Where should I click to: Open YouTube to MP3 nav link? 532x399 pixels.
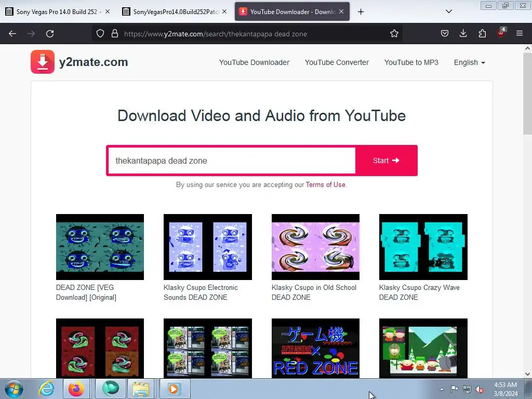pos(411,62)
